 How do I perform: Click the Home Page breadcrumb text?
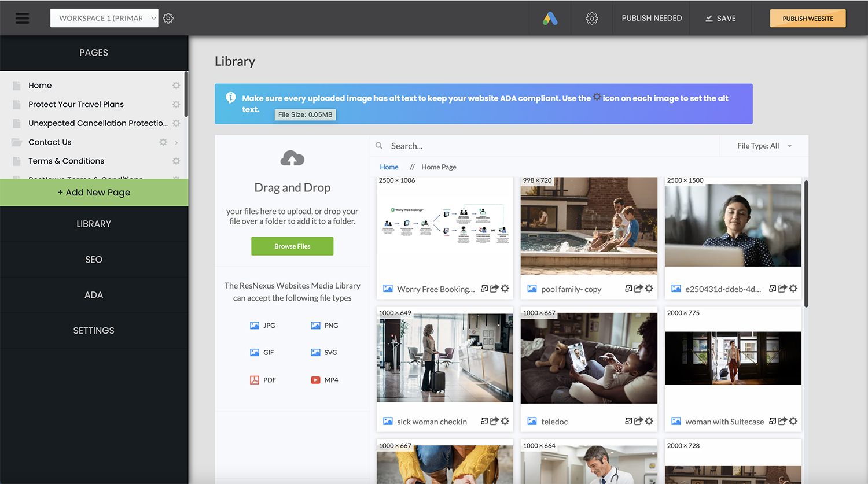pos(439,167)
